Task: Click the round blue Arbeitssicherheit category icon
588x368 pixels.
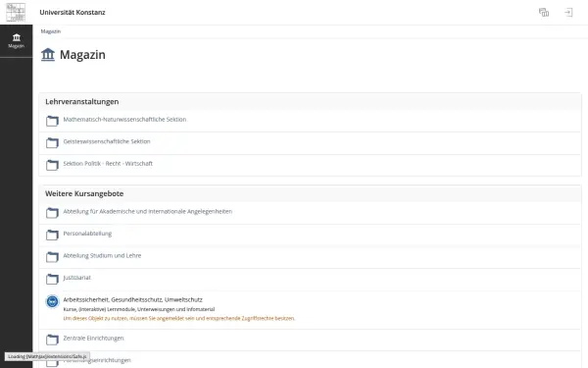Action: point(52,301)
